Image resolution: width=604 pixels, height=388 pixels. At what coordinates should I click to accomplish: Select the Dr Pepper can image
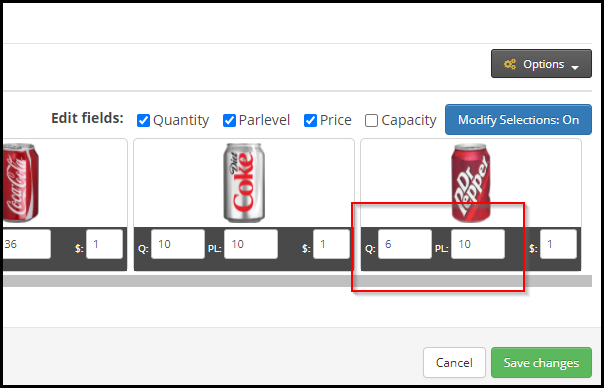point(471,183)
